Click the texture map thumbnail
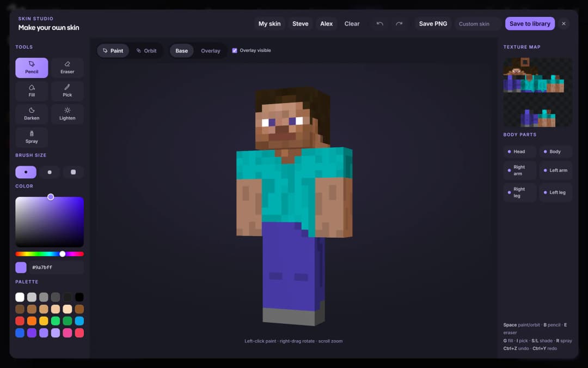588x368 pixels. tap(538, 92)
